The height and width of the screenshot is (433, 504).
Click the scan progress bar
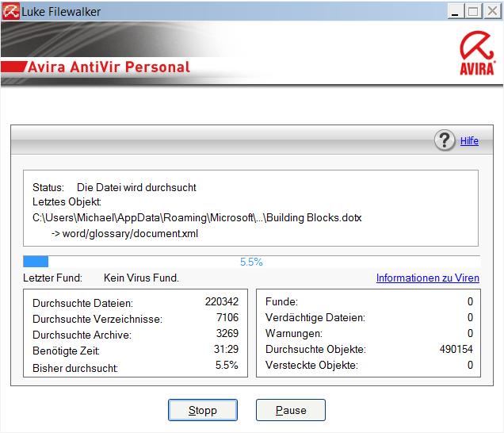tap(251, 262)
